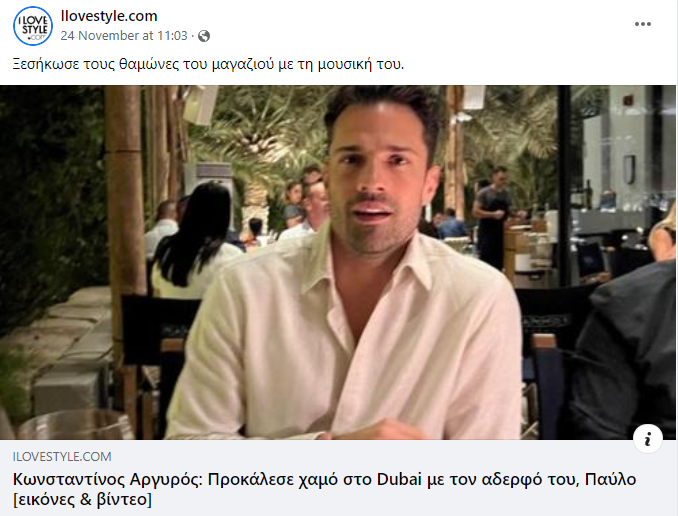Click the I Love Style profile logo
Viewport: 678px width, 516px height.
tap(33, 26)
